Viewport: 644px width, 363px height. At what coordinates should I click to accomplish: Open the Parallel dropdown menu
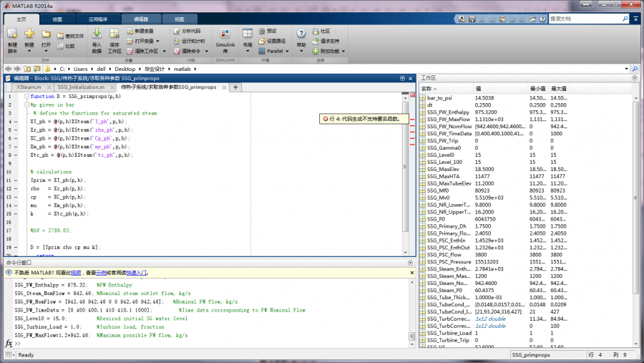(x=274, y=52)
